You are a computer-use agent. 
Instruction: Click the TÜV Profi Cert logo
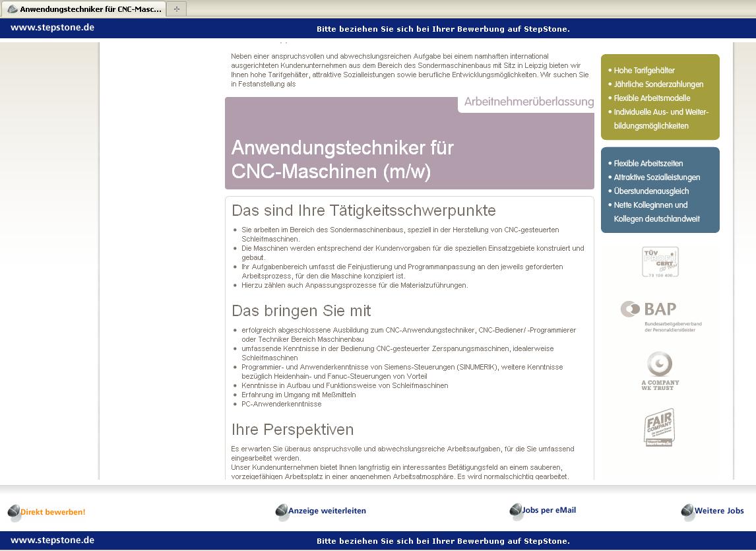(660, 262)
